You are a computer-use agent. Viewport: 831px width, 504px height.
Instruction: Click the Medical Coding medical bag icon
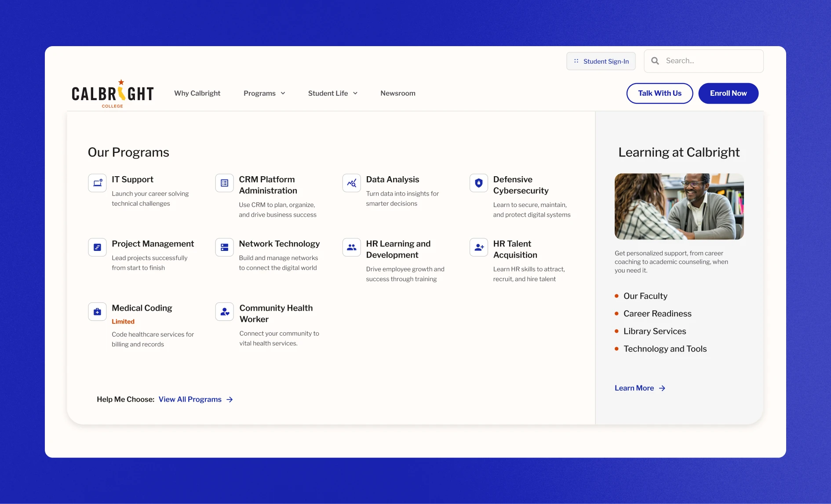tap(97, 312)
